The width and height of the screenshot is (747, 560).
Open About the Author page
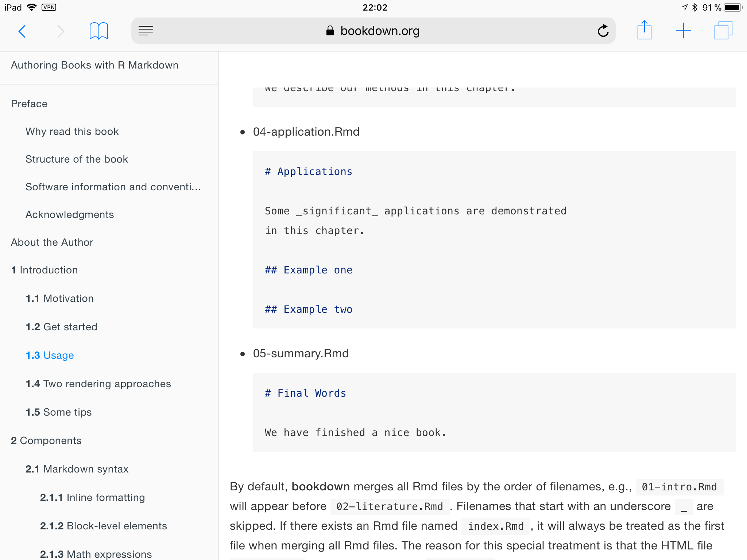coord(52,242)
